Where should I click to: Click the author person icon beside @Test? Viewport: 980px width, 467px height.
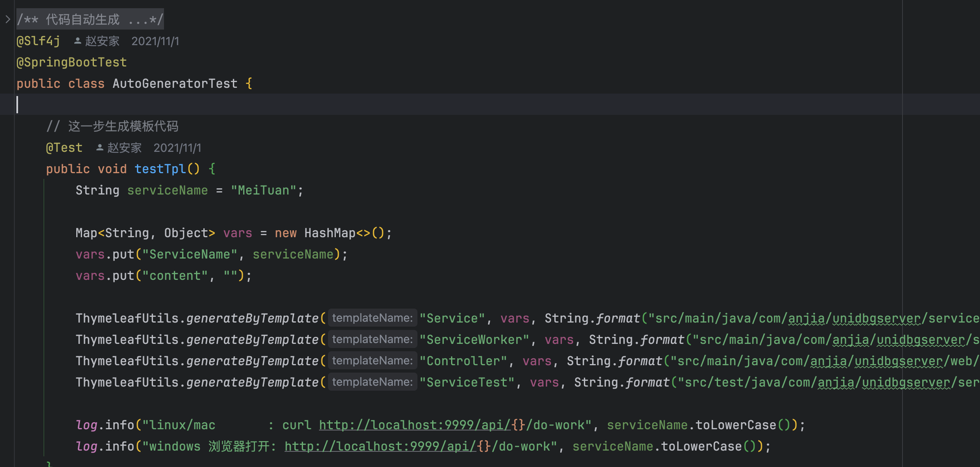click(100, 148)
